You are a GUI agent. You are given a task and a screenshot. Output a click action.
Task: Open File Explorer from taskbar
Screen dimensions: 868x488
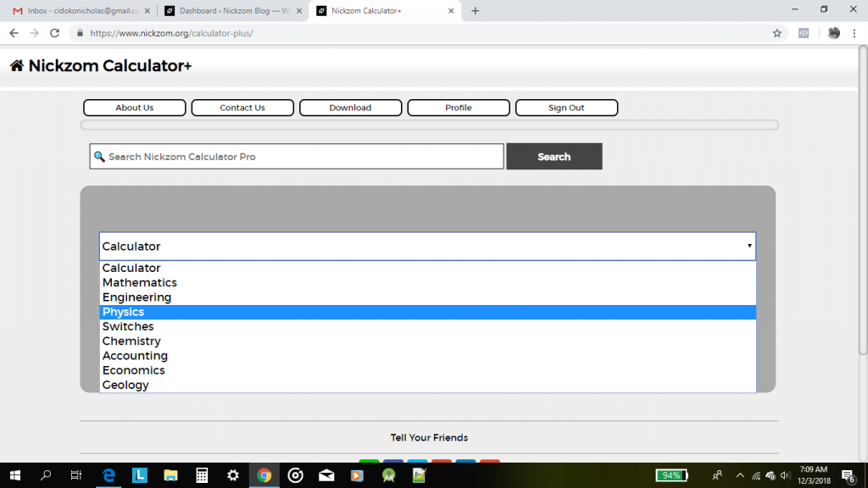click(x=170, y=475)
